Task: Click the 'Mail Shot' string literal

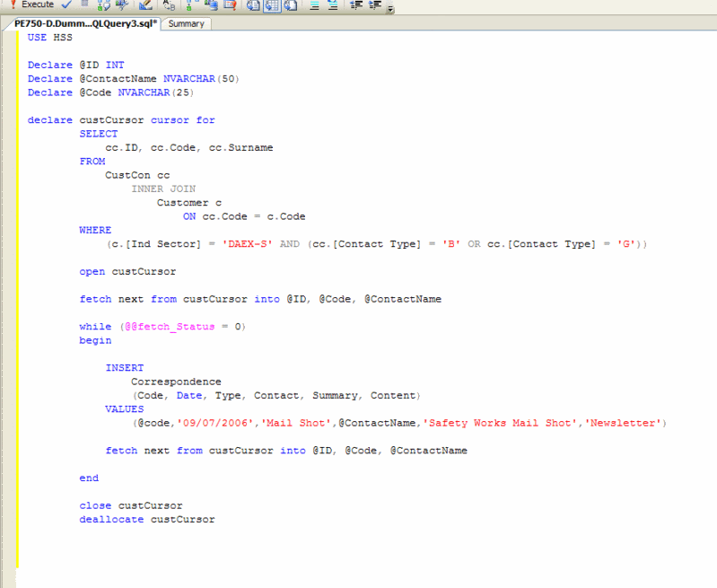Action: pos(296,423)
